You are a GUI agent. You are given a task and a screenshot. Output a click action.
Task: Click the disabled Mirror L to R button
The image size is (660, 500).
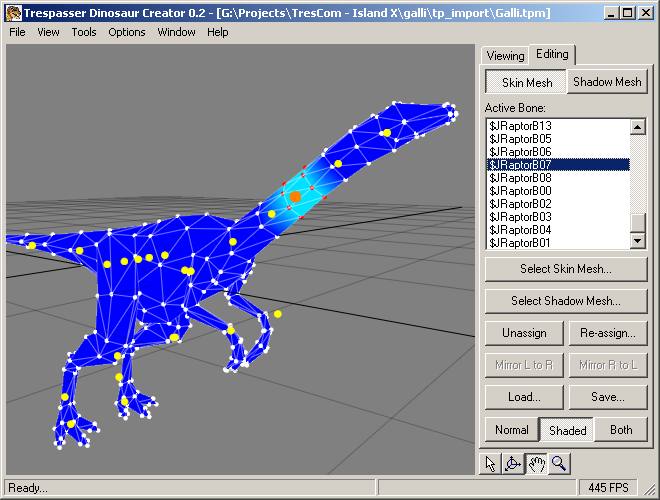point(524,365)
